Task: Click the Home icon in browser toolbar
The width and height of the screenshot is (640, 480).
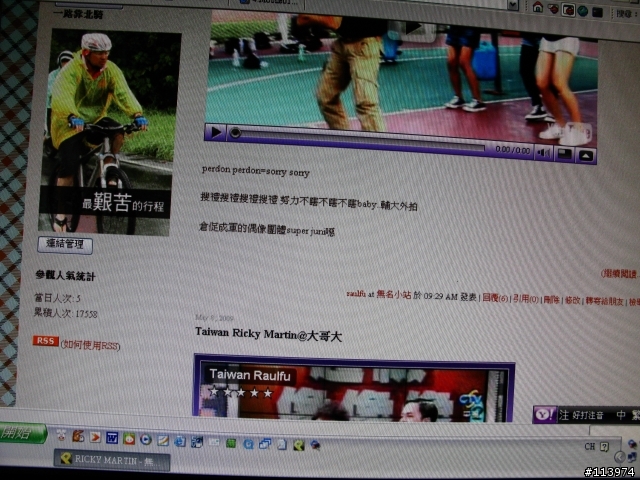Action: (538, 7)
